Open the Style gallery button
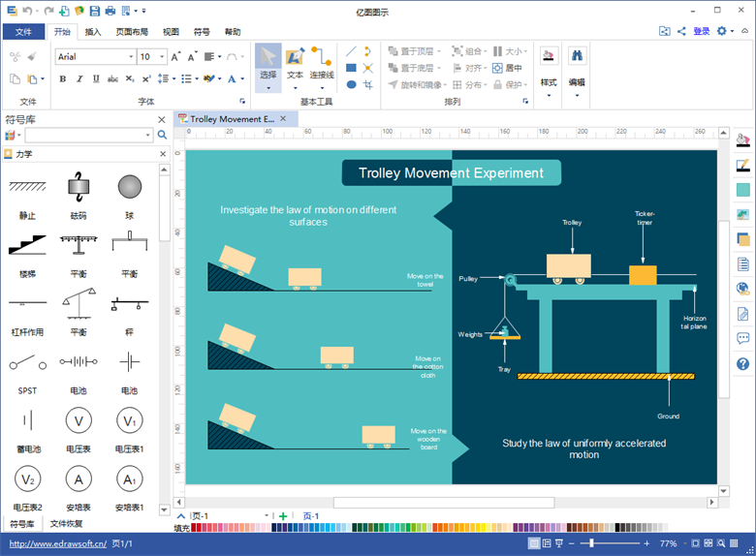 pyautogui.click(x=549, y=72)
